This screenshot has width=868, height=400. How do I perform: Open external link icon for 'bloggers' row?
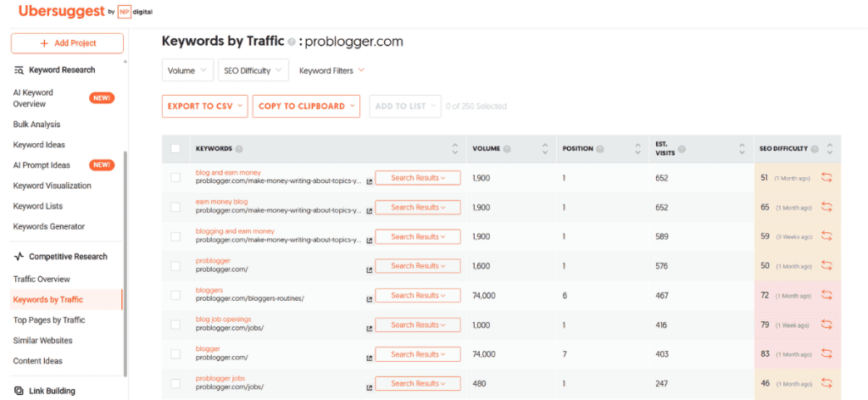[x=370, y=299]
